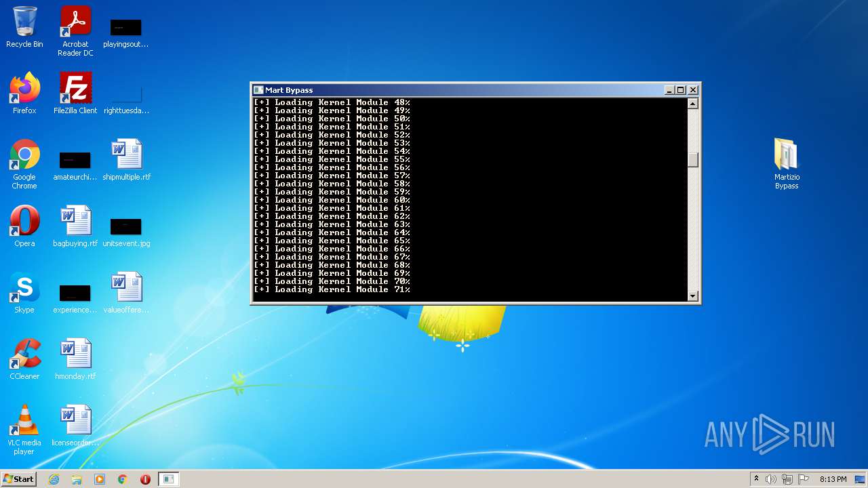Launch Firefox from the desktop
Screen dimensions: 868x488
24,94
